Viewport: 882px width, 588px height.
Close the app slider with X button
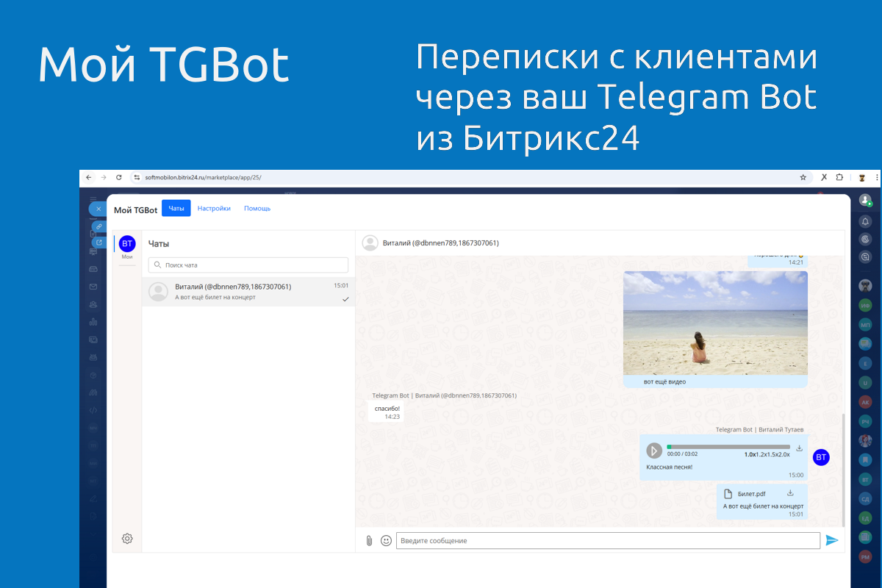pos(98,209)
